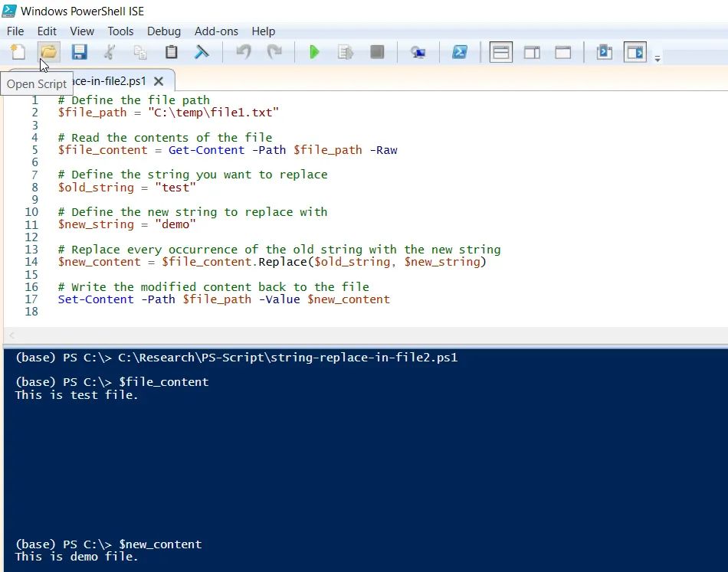Viewport: 728px width, 572px height.
Task: Click the Open Script folder icon
Action: [49, 51]
